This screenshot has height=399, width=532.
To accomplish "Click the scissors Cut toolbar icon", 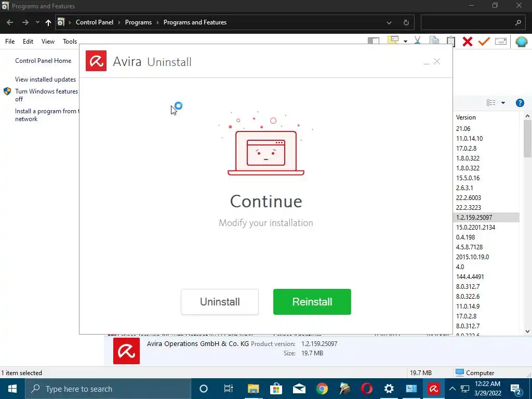I will pyautogui.click(x=417, y=41).
